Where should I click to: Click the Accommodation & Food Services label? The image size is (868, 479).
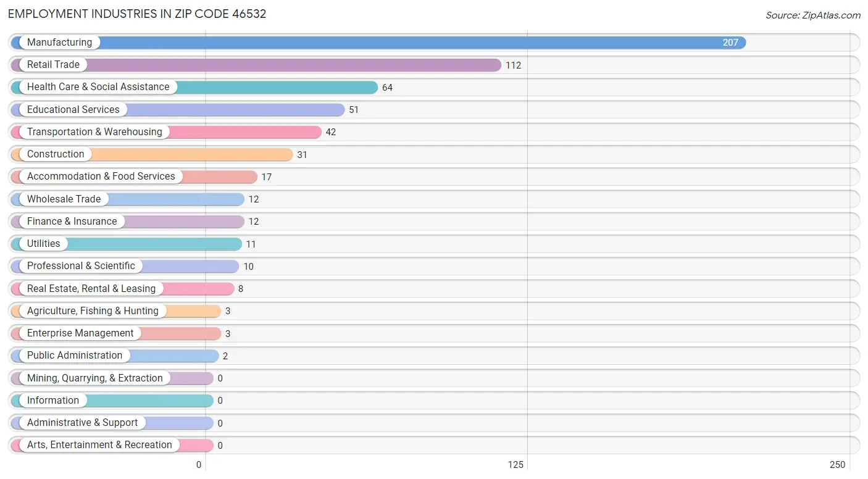click(x=101, y=176)
